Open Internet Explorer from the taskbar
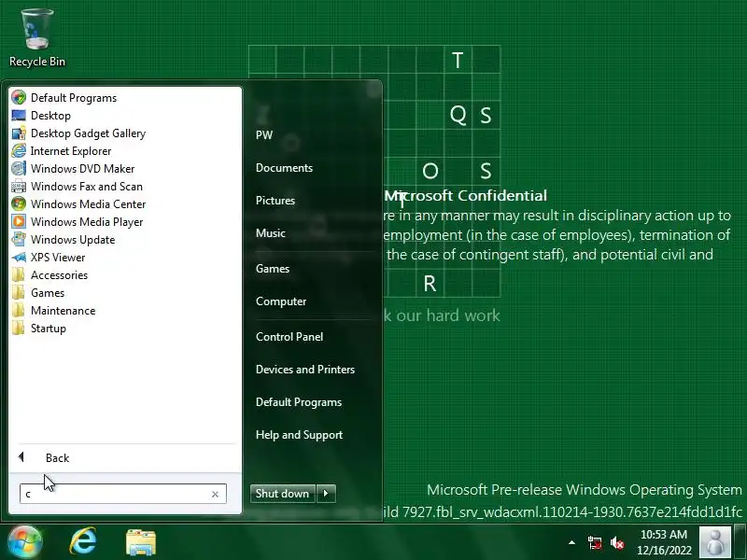Screen dimensions: 747x560 pos(83,541)
